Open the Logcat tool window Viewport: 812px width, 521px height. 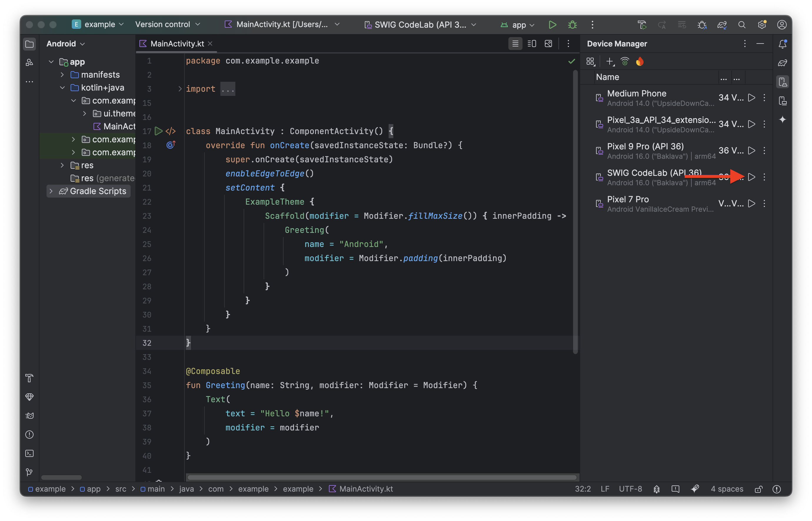pos(29,416)
